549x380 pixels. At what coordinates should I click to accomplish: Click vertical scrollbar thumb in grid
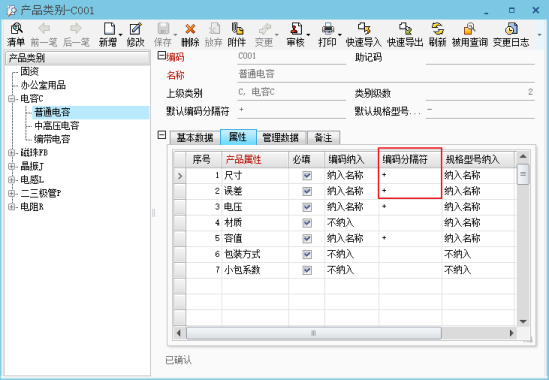pyautogui.click(x=523, y=174)
